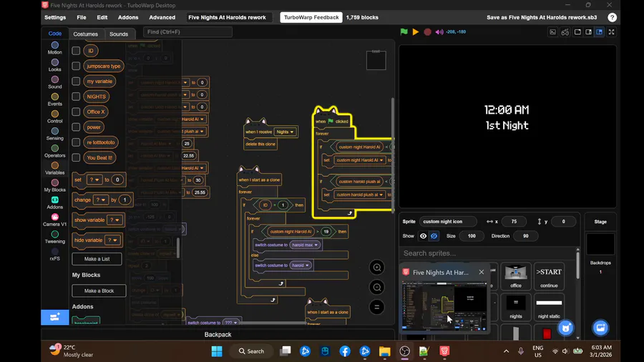Viewport: 644px width, 362px height.
Task: Click Make a List button
Action: (x=97, y=259)
